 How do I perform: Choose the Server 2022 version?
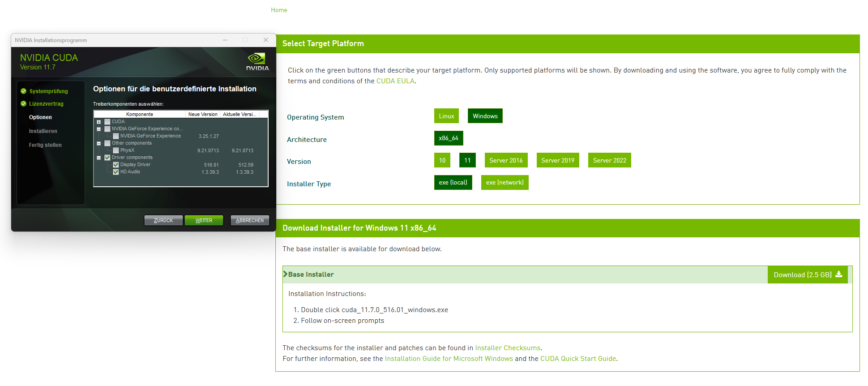(x=609, y=160)
